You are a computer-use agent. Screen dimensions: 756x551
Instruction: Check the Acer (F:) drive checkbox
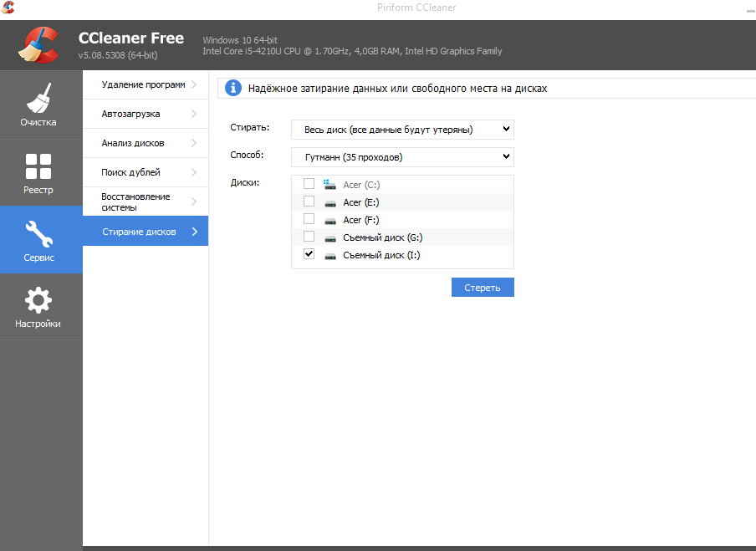point(309,219)
